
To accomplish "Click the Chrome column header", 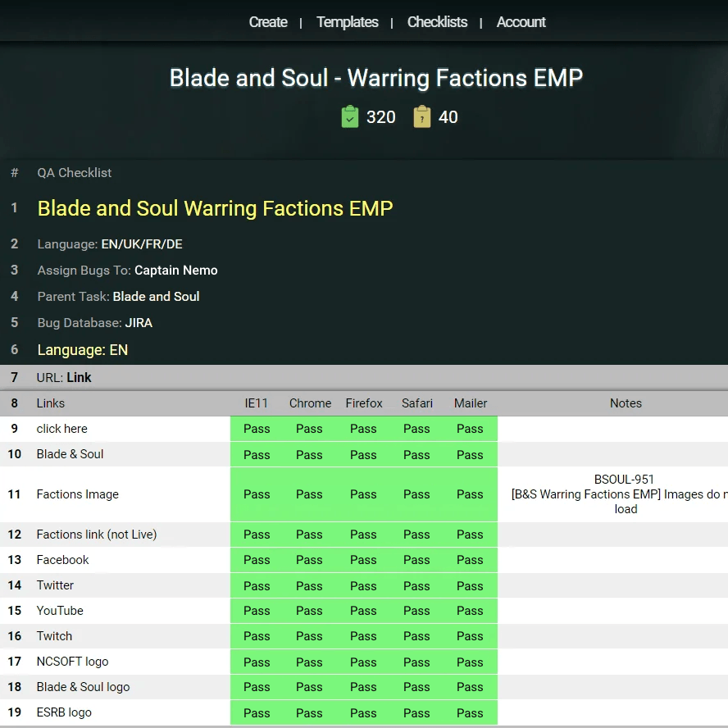I will point(310,403).
